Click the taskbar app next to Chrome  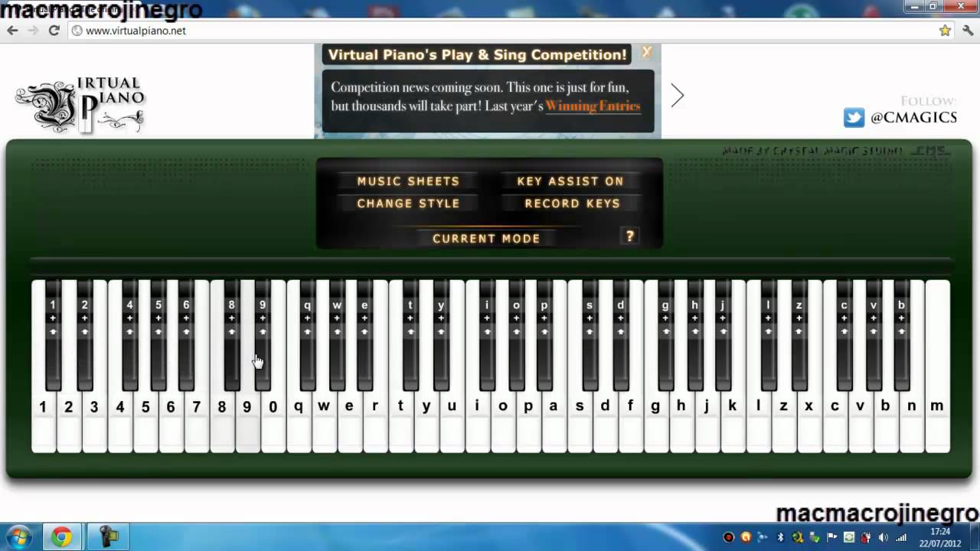pyautogui.click(x=106, y=536)
